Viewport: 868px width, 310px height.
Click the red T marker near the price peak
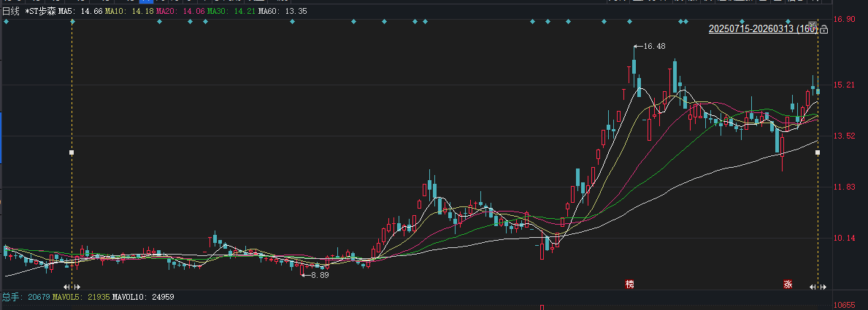[623, 92]
